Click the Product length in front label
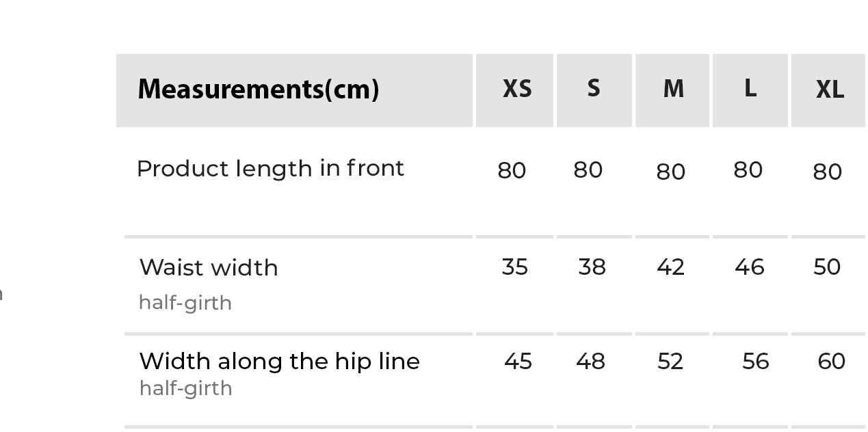 point(271,169)
